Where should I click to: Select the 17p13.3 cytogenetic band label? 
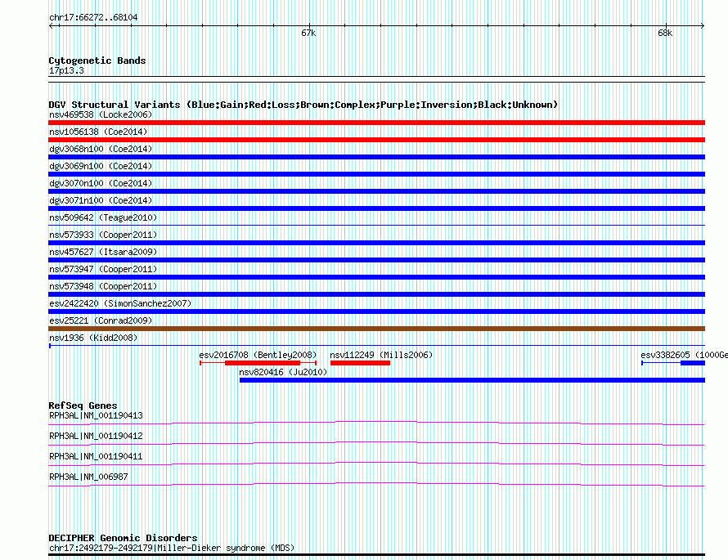[x=66, y=71]
